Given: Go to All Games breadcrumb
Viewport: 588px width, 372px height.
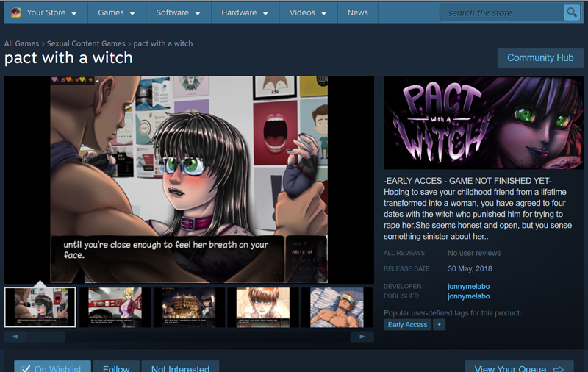Looking at the screenshot, I should pos(21,43).
